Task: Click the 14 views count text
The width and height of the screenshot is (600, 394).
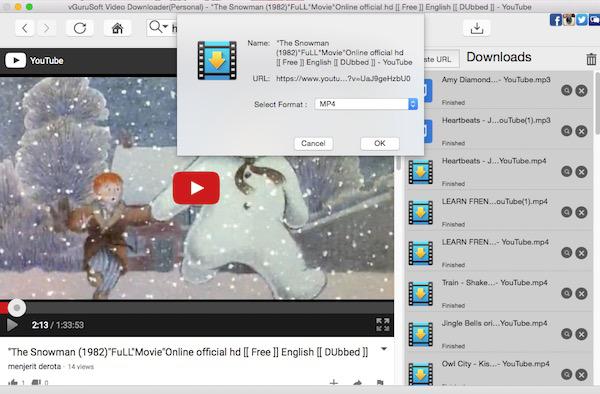Action: (81, 366)
